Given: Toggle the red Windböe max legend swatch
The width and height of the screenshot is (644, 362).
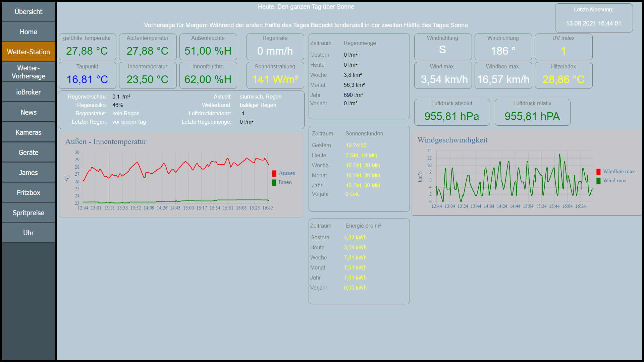Looking at the screenshot, I should click(598, 172).
